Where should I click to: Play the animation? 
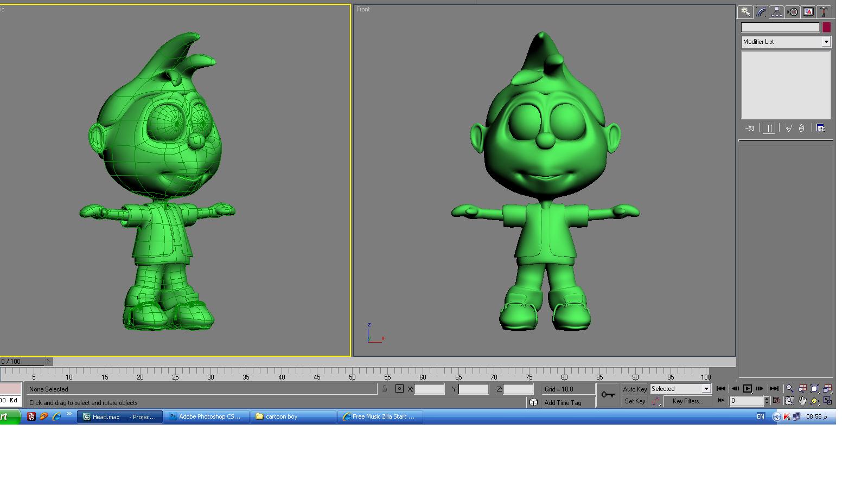click(748, 389)
